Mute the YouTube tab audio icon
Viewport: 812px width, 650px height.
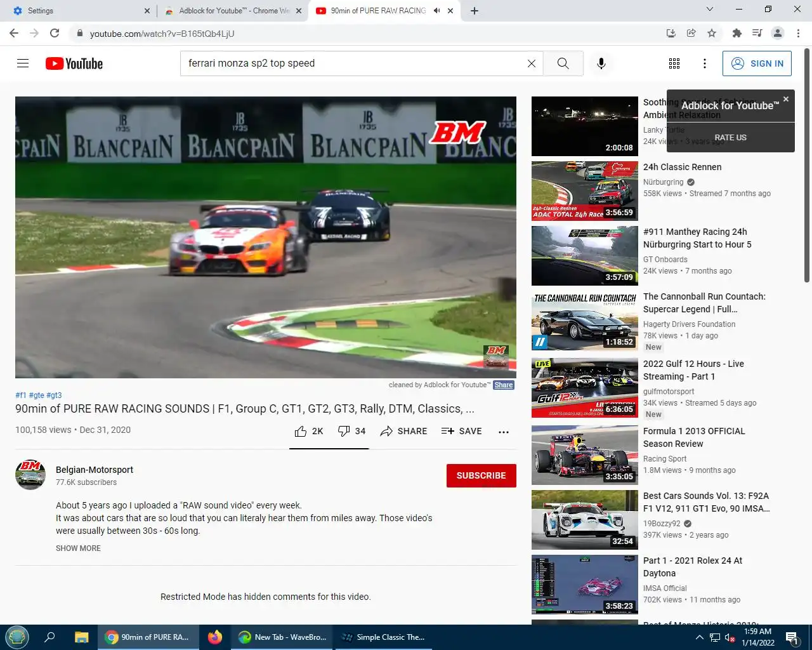pyautogui.click(x=436, y=11)
